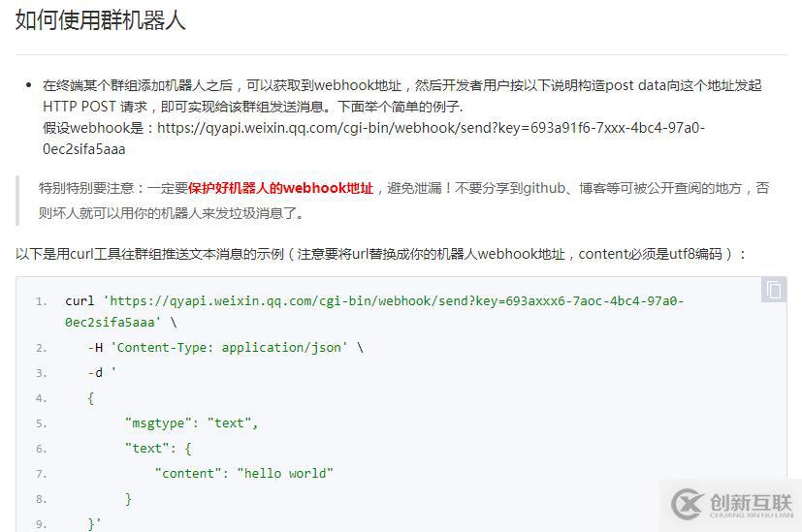The height and width of the screenshot is (532, 802).
Task: Click the sentence starting 以下是用curl工具
Action: pyautogui.click(x=380, y=254)
